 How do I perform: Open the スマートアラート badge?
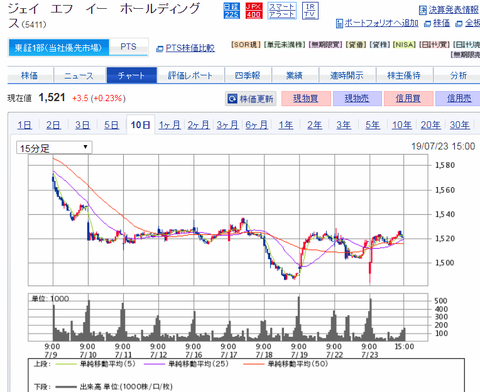pos(282,11)
